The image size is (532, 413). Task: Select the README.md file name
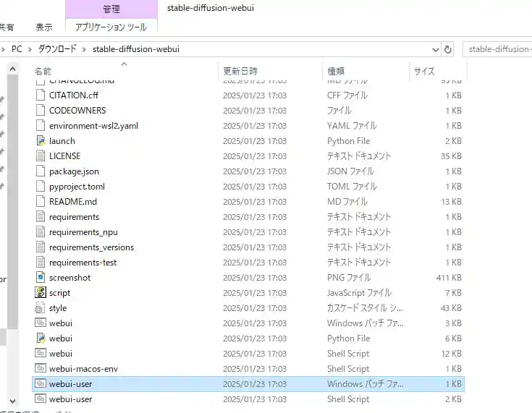point(73,202)
